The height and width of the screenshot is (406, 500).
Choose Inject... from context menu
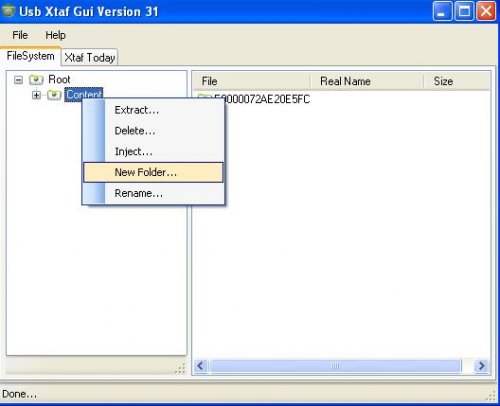(x=153, y=151)
